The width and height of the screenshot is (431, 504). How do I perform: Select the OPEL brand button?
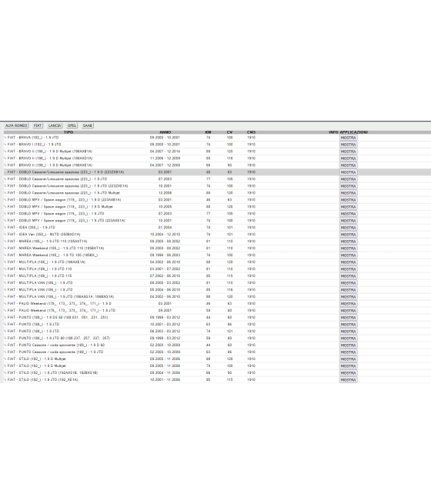[72, 125]
